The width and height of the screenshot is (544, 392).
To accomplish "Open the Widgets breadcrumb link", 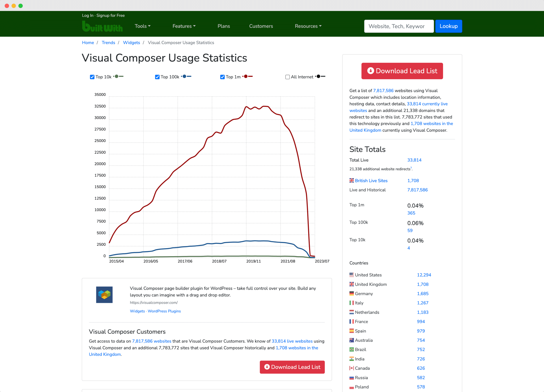I will (132, 43).
